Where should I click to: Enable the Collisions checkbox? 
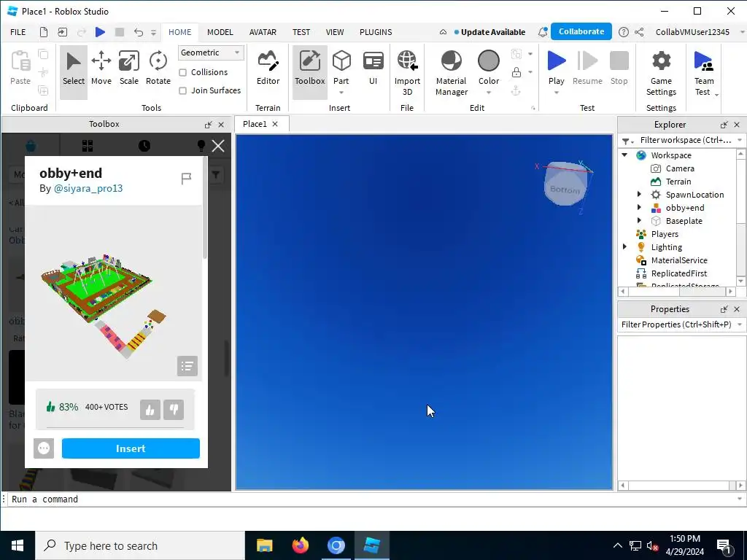coord(183,72)
